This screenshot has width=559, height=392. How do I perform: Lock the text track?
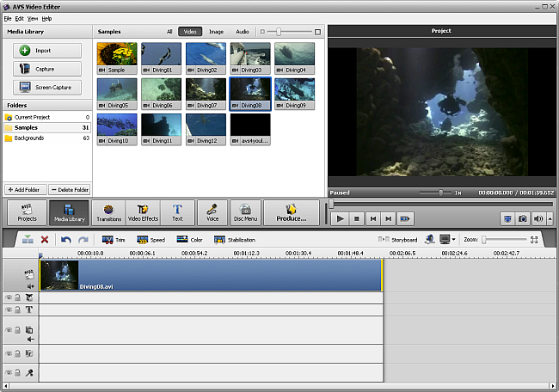[17, 309]
